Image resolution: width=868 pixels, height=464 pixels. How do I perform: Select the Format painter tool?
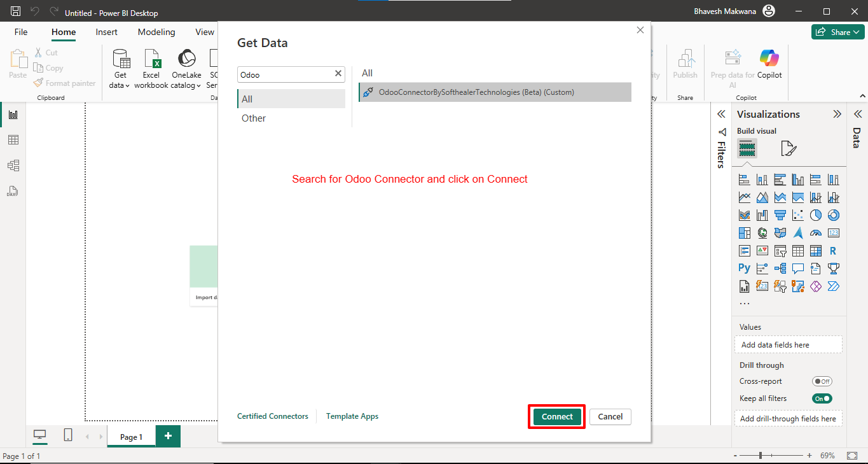click(64, 83)
